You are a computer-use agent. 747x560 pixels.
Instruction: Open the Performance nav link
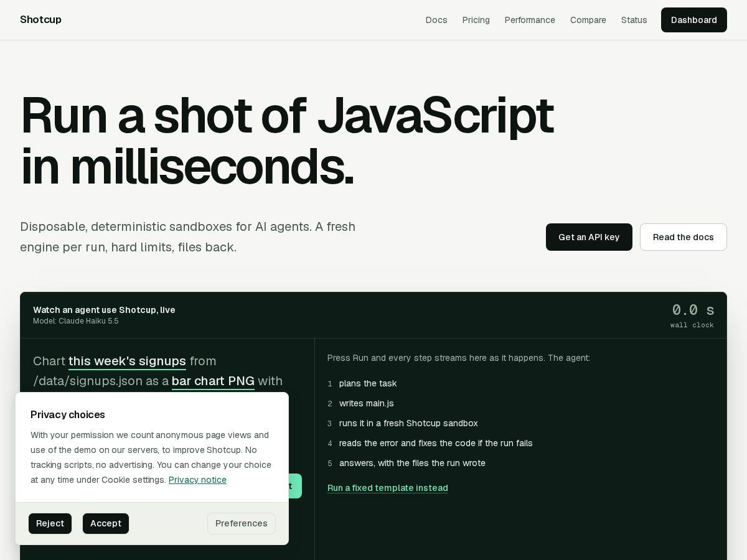pyautogui.click(x=530, y=20)
